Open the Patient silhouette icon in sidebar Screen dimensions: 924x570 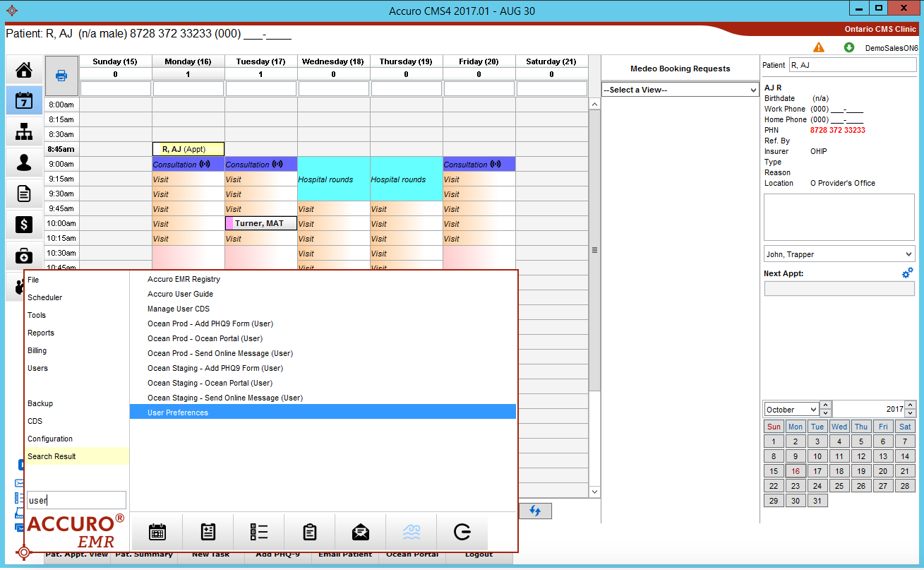click(x=24, y=162)
